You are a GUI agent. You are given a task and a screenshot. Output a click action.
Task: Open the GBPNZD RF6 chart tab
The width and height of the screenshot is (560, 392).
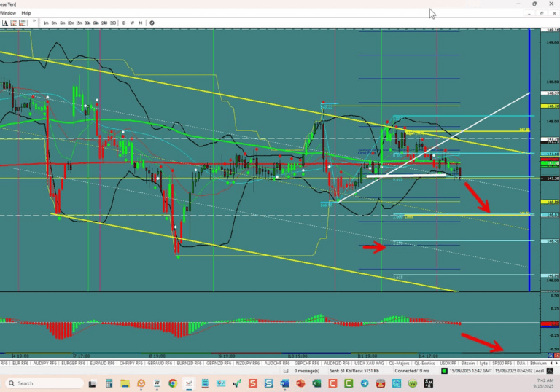pos(219,363)
